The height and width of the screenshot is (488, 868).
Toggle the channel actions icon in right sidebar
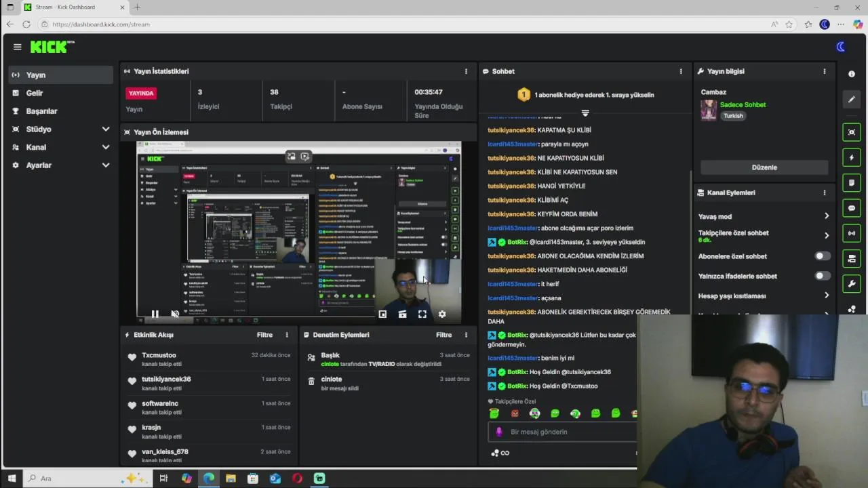tap(852, 258)
